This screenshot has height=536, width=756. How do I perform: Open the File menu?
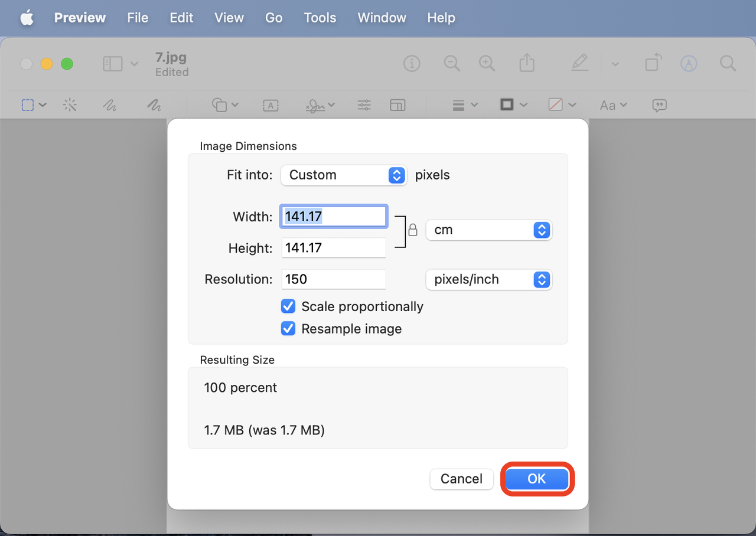point(138,18)
